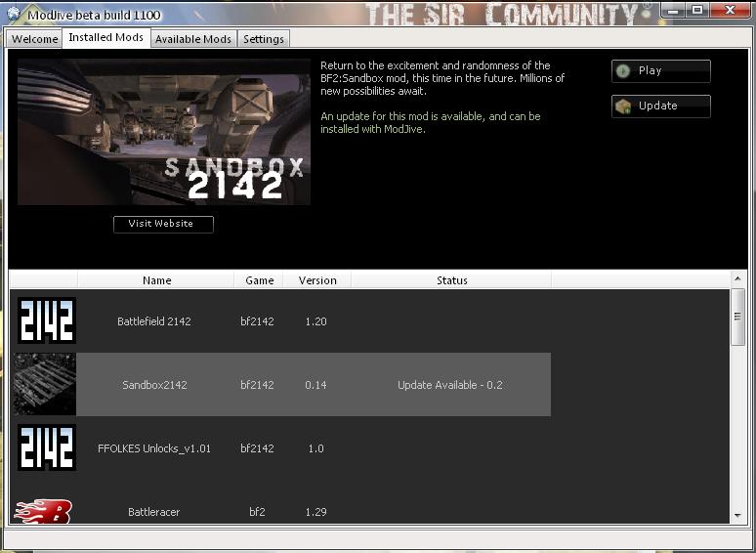Maximize the ModJive window
Screen dimensions: 756x553
tap(697, 10)
